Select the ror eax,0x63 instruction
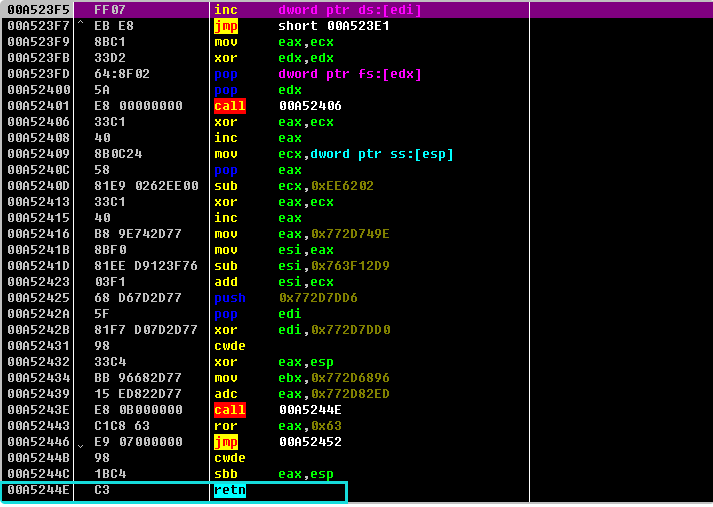713x507 pixels. [225, 426]
